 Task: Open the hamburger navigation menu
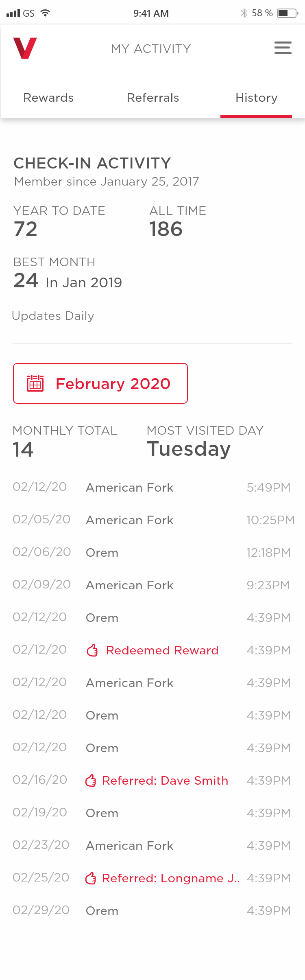[283, 48]
